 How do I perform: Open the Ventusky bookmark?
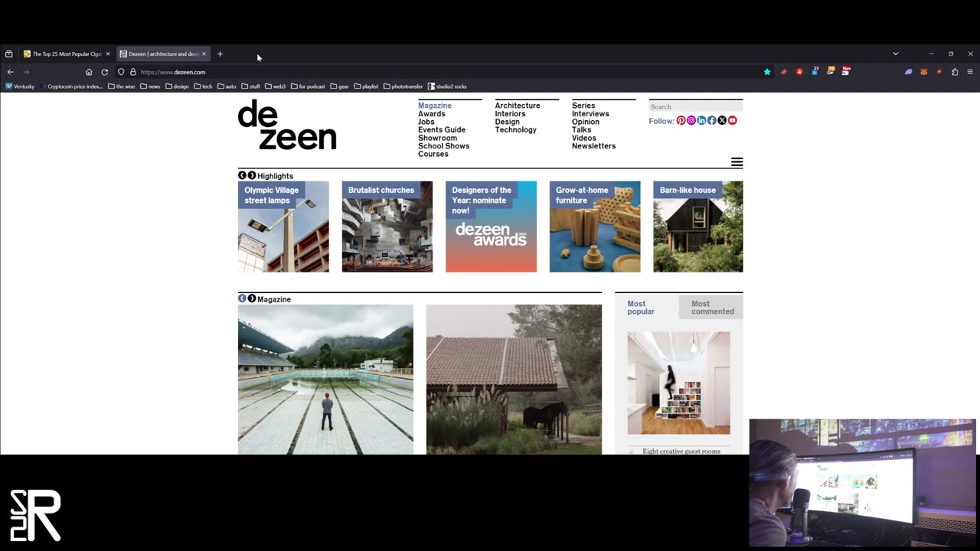(x=20, y=86)
